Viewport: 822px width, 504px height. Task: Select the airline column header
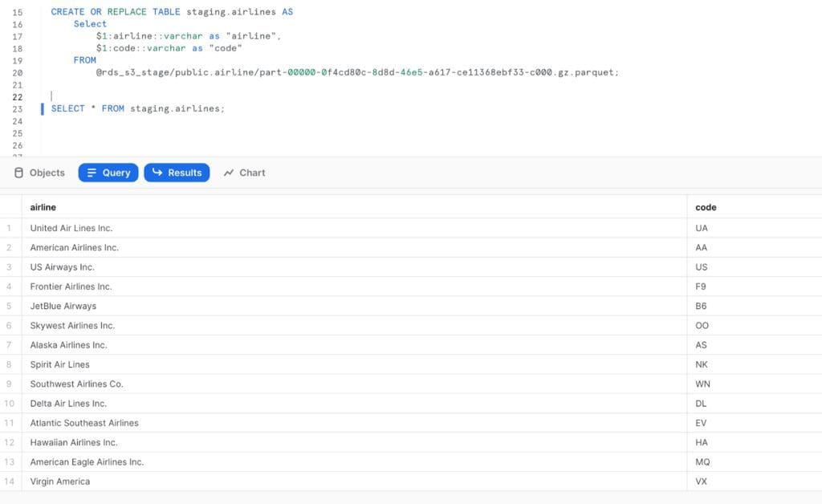pos(43,206)
